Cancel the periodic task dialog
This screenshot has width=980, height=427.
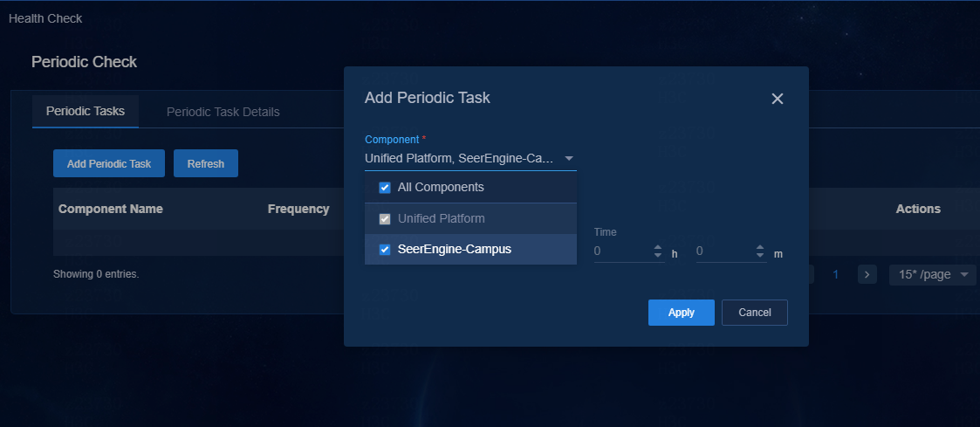(754, 313)
